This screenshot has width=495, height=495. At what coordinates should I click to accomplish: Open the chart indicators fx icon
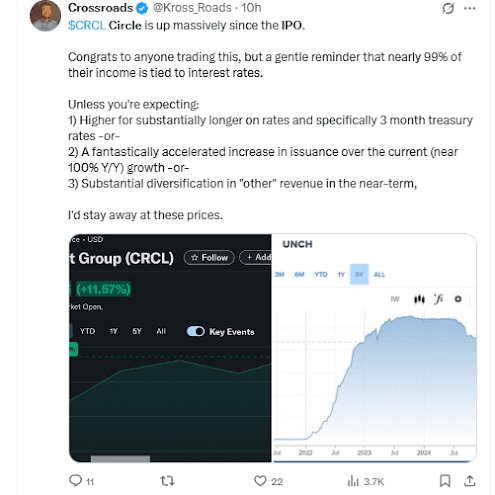coord(439,299)
